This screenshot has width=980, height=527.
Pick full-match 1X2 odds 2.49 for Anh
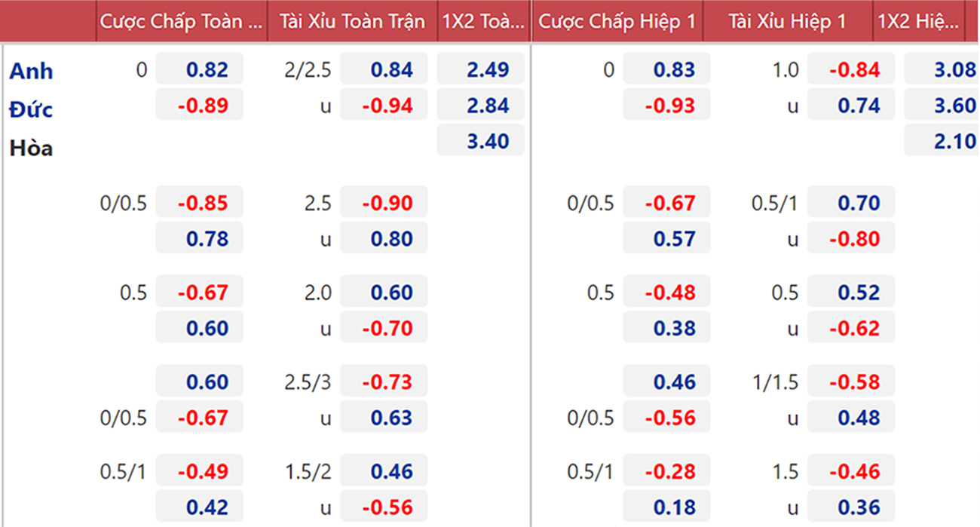coord(480,70)
